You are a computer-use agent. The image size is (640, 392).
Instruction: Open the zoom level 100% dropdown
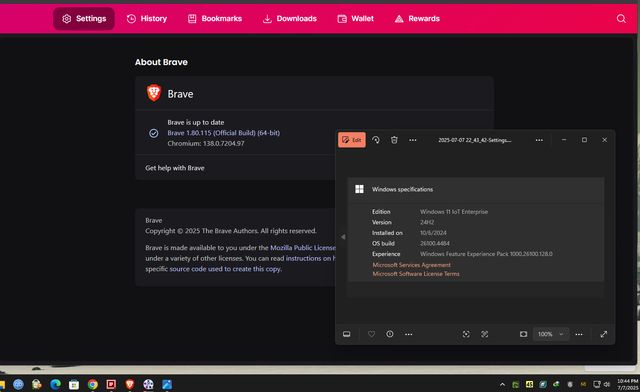[x=551, y=334]
